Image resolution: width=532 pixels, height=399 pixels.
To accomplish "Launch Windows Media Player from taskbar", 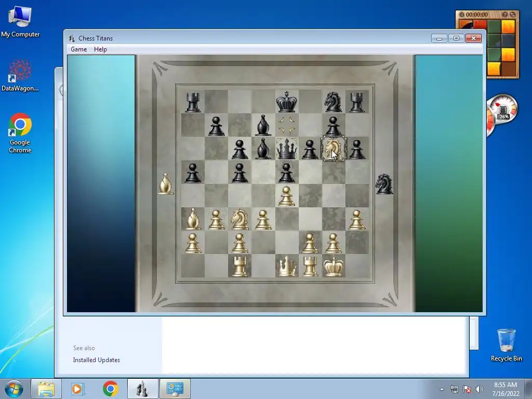I will [77, 389].
